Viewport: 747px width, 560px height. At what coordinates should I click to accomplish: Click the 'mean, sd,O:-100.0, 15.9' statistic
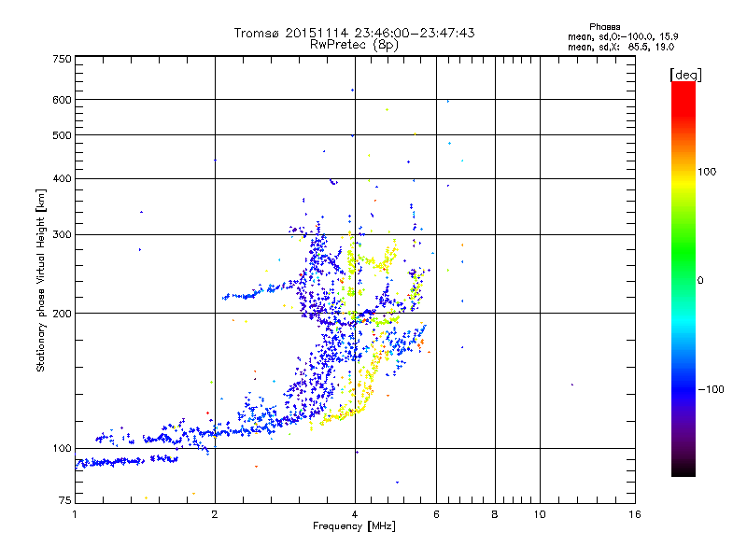click(623, 36)
